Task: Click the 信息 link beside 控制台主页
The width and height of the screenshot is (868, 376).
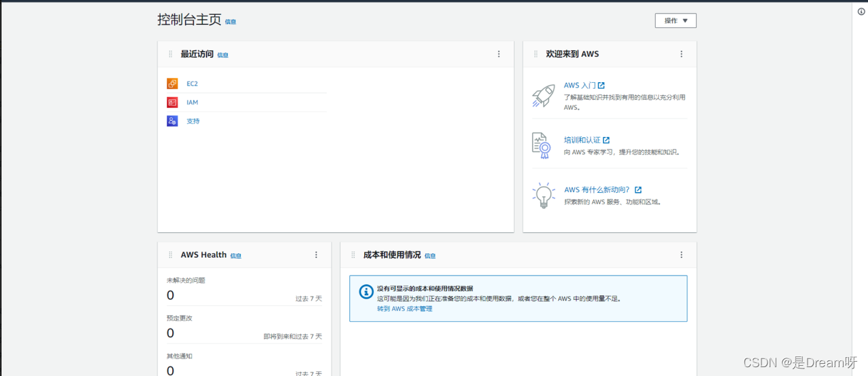Action: 231,22
